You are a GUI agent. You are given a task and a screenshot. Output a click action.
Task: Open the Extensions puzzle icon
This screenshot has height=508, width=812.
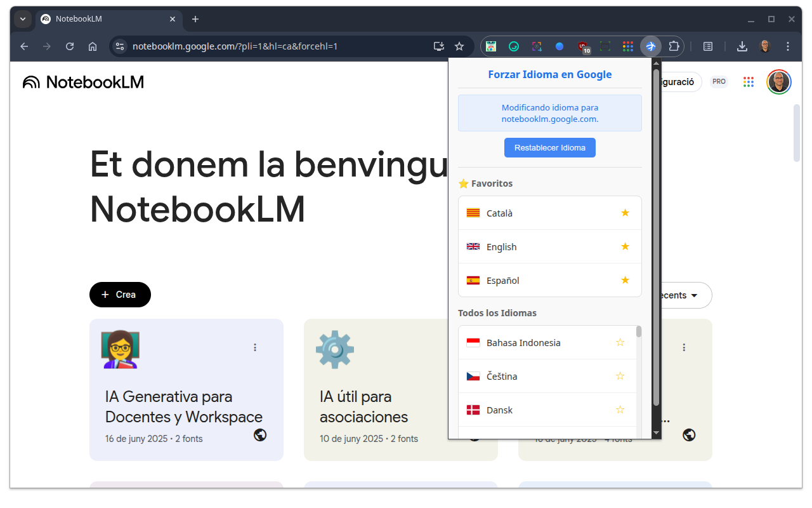click(x=674, y=46)
